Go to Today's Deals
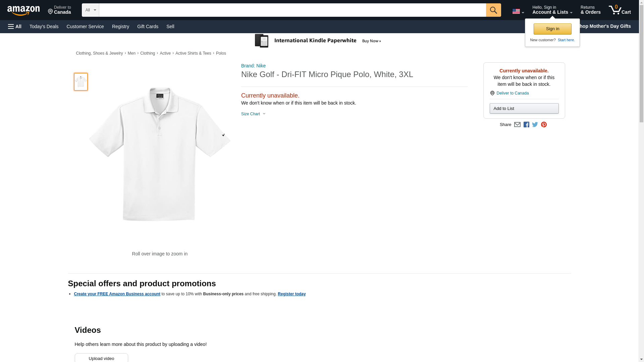 tap(44, 26)
